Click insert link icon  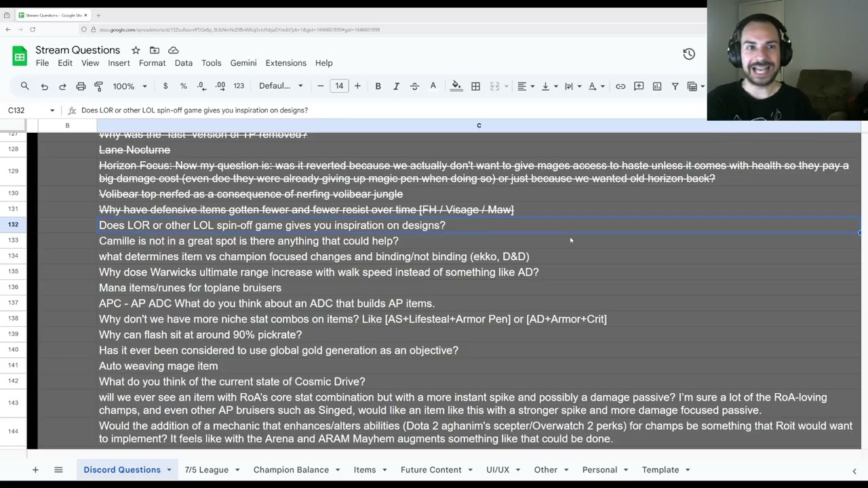(620, 86)
